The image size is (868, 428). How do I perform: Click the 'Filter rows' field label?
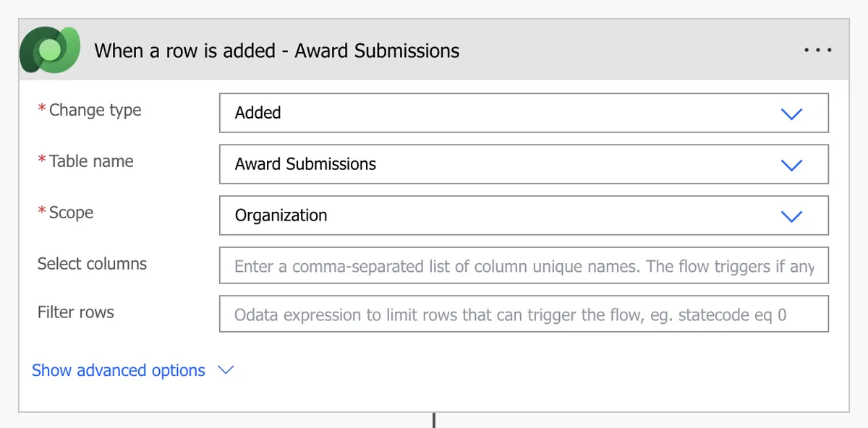point(76,312)
